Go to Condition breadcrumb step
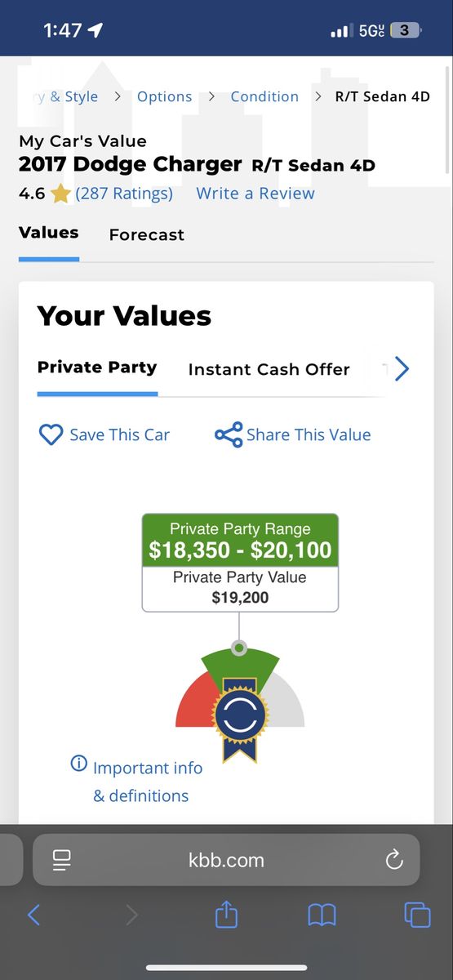This screenshot has height=980, width=453. click(x=264, y=96)
